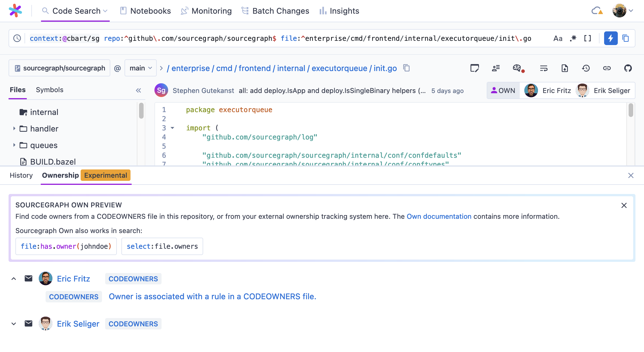Open the Sourcegraph logo home link
The width and height of the screenshot is (644, 352).
15,11
